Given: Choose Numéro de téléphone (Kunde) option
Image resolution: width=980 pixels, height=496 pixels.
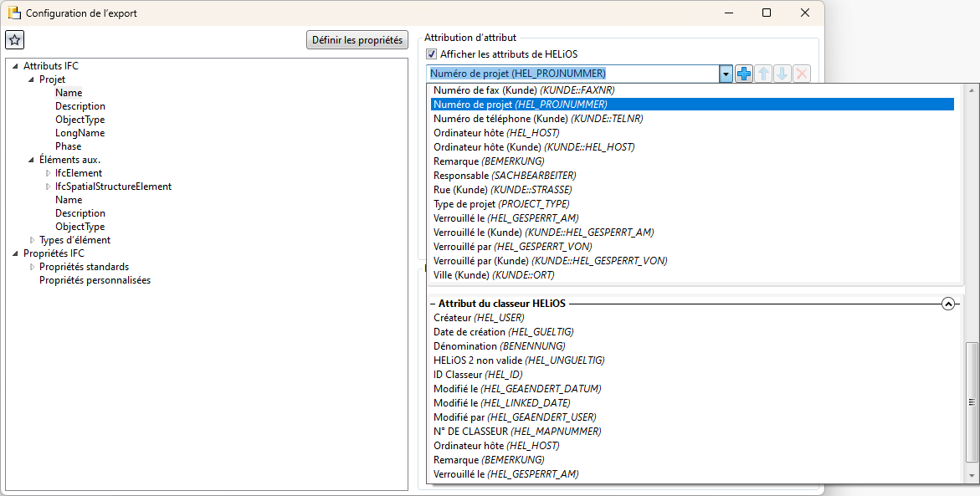Looking at the screenshot, I should coord(692,119).
